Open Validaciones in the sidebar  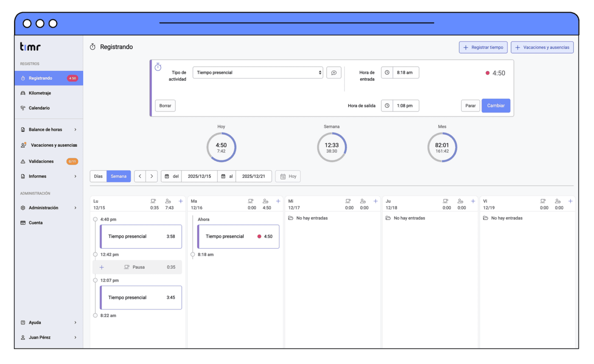(41, 161)
